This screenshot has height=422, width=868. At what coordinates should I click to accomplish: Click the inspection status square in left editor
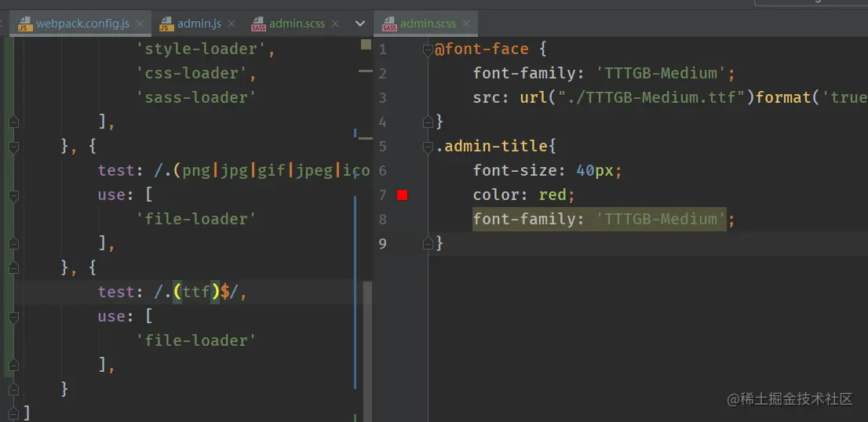point(366,44)
